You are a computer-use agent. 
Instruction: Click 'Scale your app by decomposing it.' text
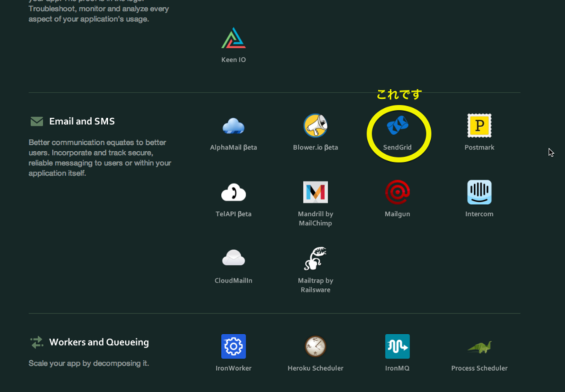point(89,363)
